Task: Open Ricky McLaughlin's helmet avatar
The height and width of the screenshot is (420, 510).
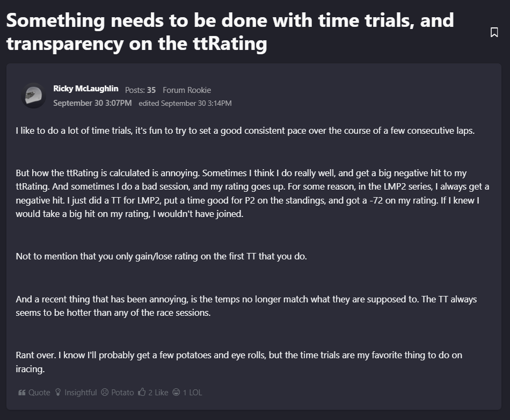Action: point(33,96)
